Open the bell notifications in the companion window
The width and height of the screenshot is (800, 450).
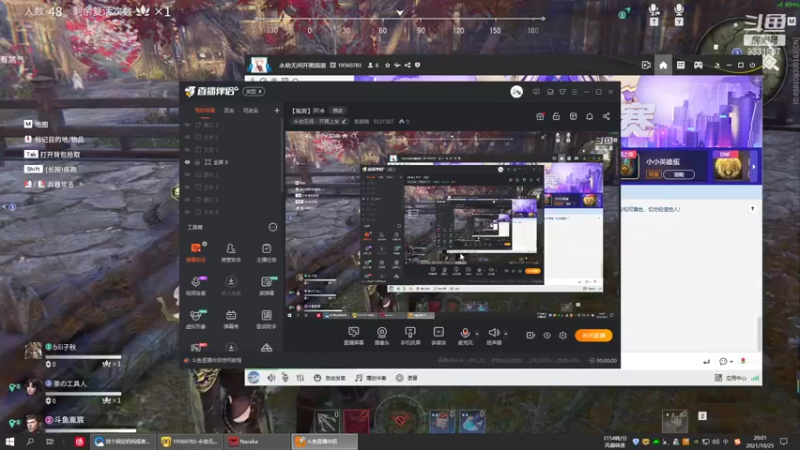pyautogui.click(x=589, y=116)
